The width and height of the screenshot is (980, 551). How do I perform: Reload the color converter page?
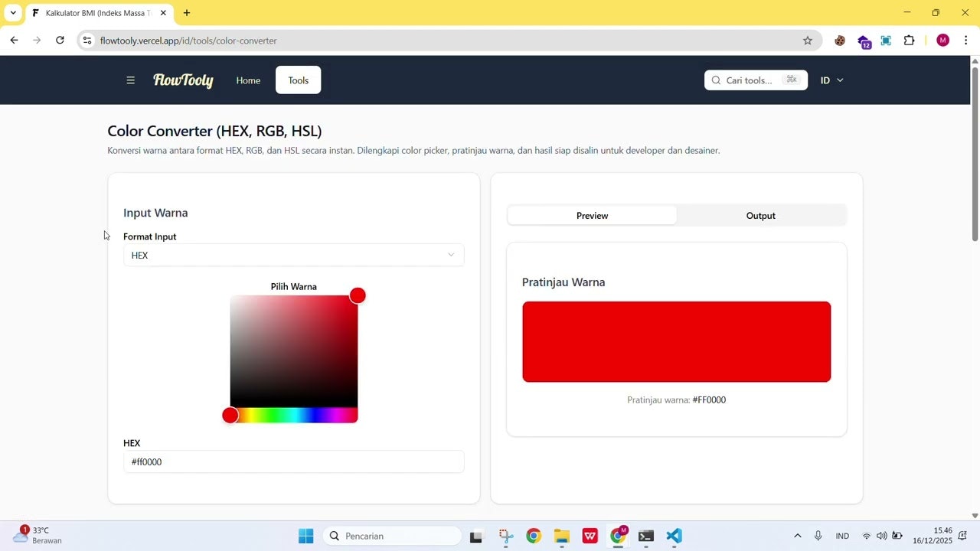point(60,41)
